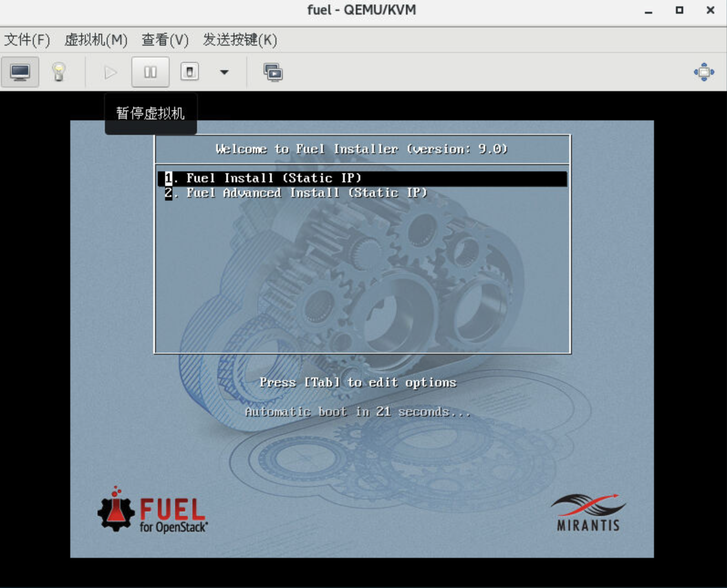This screenshot has width=727, height=588.
Task: Open the 虚拟机(M) menu
Action: (x=96, y=40)
